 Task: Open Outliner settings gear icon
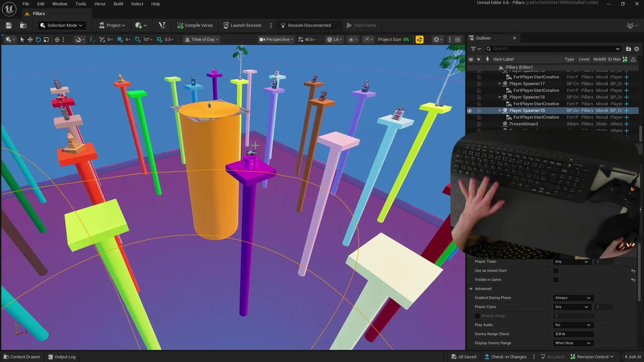click(636, 49)
